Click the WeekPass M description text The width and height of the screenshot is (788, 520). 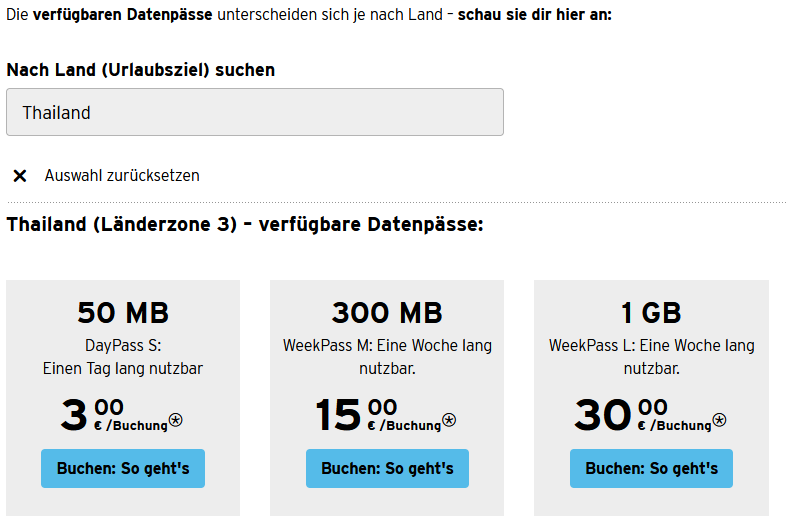click(387, 357)
